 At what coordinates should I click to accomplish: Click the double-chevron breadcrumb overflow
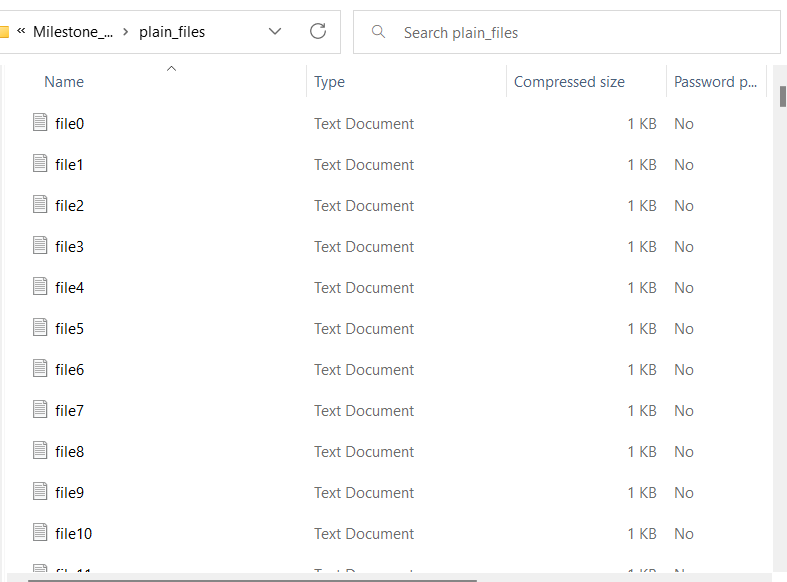21,31
